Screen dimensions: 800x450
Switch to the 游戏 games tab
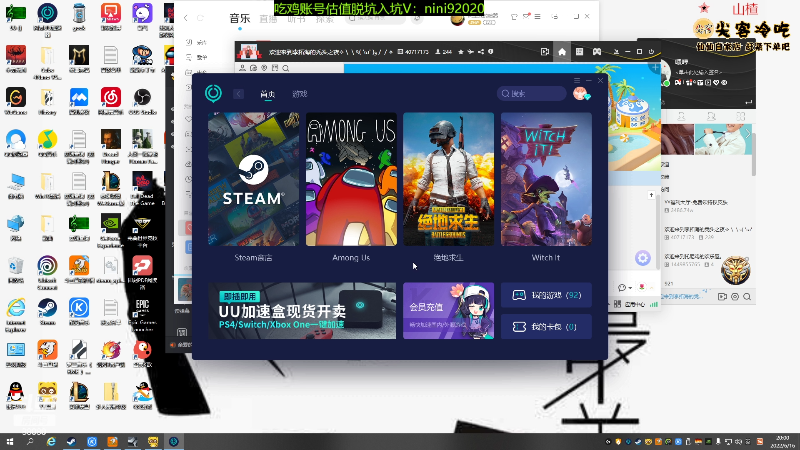(299, 94)
